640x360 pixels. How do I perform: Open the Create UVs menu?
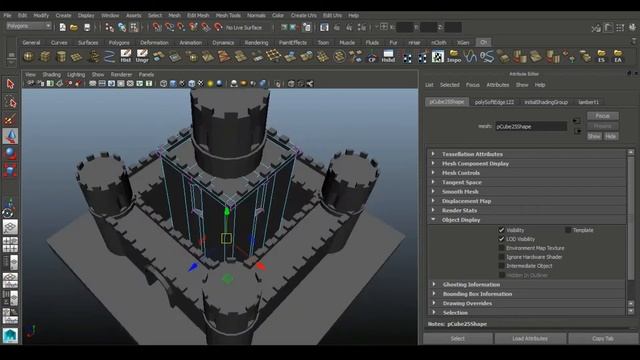click(304, 16)
